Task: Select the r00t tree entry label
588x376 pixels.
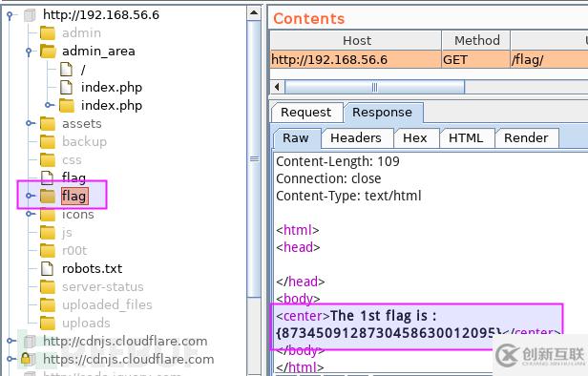Action: point(74,250)
